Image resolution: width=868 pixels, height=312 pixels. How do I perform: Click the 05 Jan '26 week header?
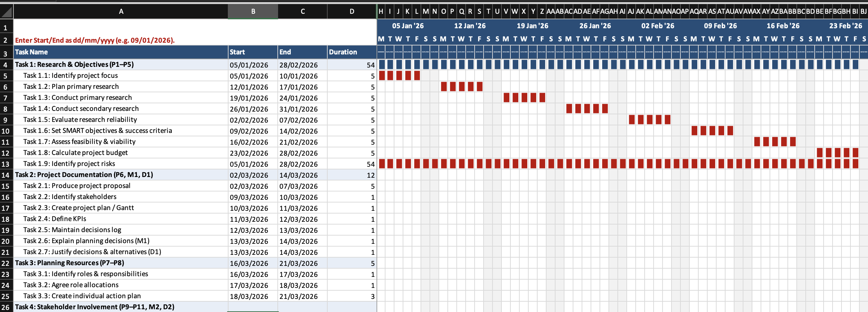[408, 26]
